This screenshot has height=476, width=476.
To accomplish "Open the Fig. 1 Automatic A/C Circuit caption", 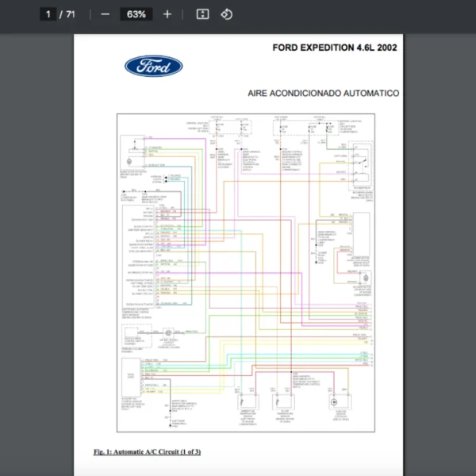I will pyautogui.click(x=147, y=452).
